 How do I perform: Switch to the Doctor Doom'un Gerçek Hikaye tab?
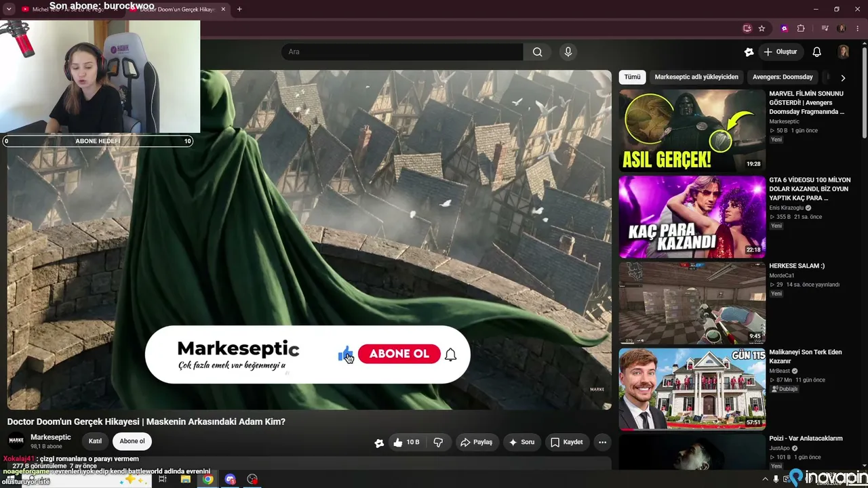[178, 9]
